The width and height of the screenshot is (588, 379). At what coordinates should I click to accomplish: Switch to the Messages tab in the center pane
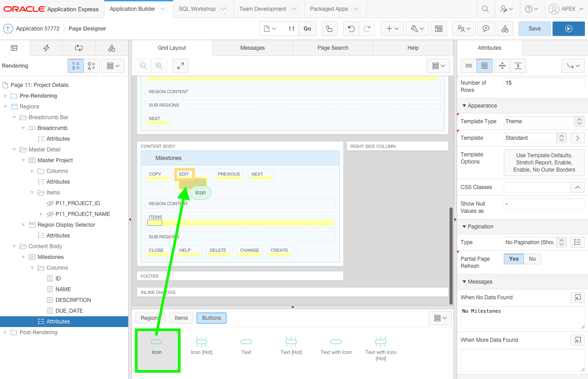click(252, 48)
